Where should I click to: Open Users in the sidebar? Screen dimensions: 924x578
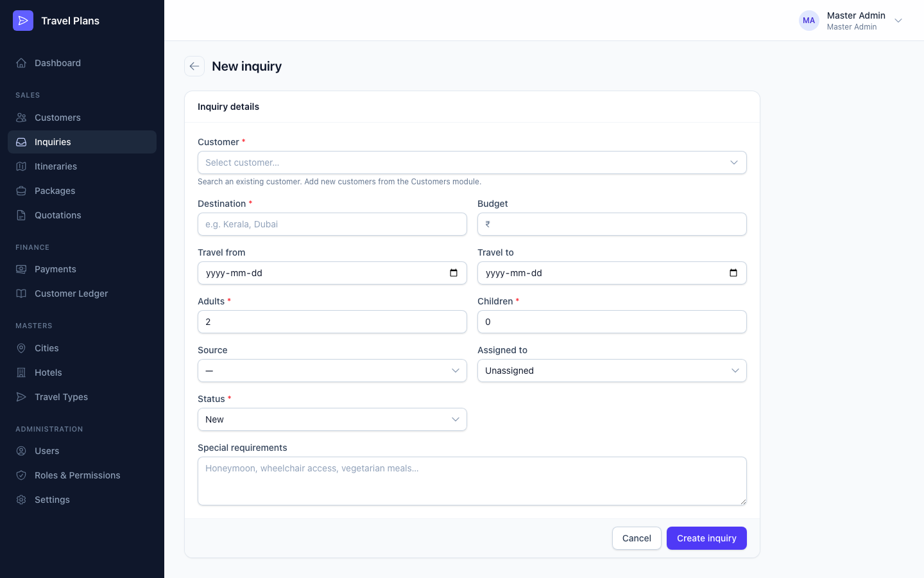pos(82,451)
